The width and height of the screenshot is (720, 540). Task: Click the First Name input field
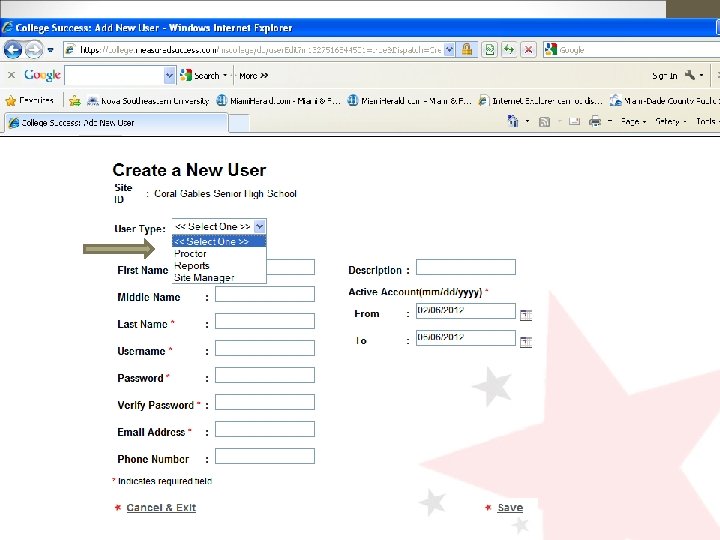pyautogui.click(x=291, y=267)
